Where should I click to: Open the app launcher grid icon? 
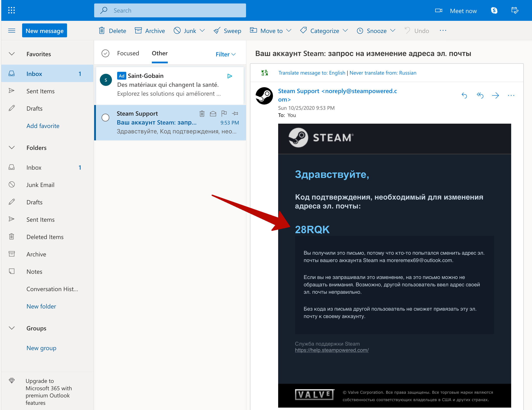pos(11,10)
